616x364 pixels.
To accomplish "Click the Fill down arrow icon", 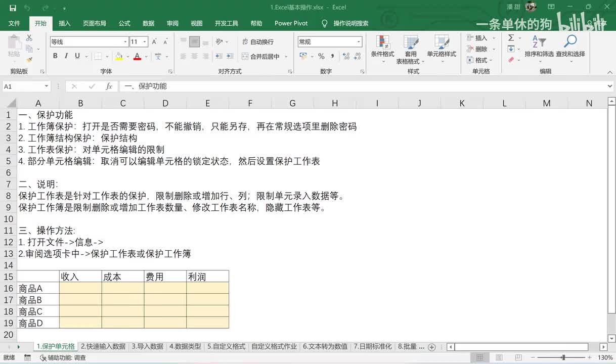I will pos(511,49).
